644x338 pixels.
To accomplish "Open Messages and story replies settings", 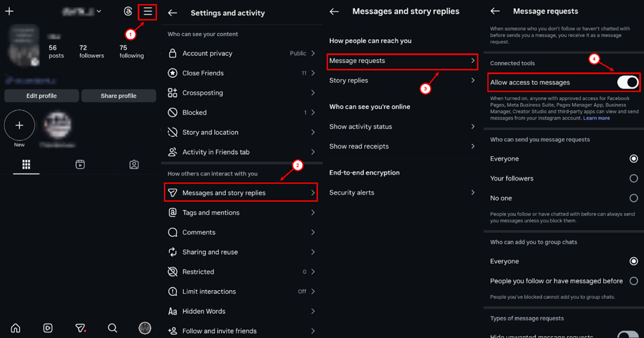I will click(x=240, y=192).
